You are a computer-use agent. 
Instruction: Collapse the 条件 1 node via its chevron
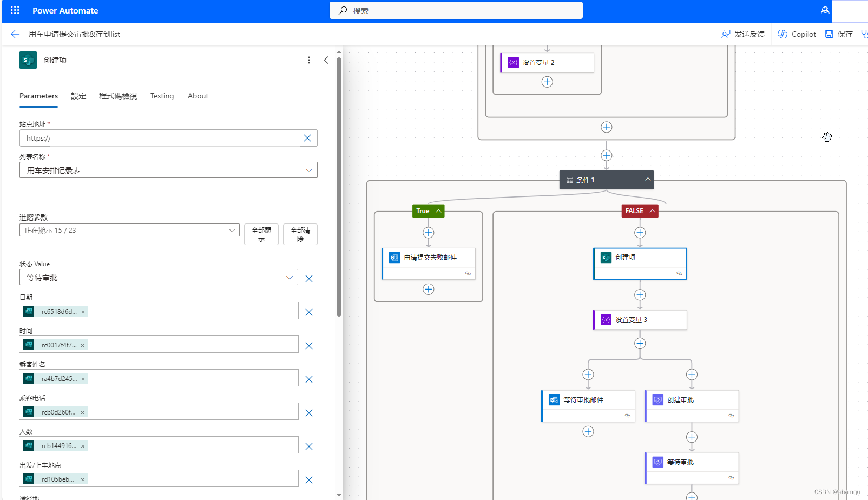tap(647, 180)
